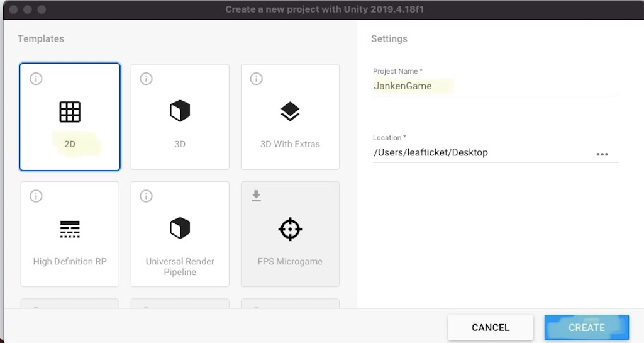
Task: Select the High Definition RP icon
Action: [x=70, y=229]
